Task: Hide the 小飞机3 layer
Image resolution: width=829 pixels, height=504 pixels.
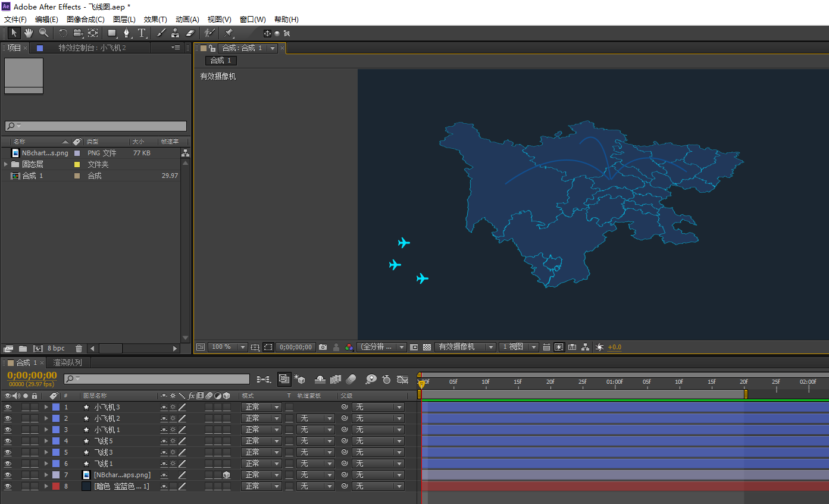Action: click(x=8, y=407)
